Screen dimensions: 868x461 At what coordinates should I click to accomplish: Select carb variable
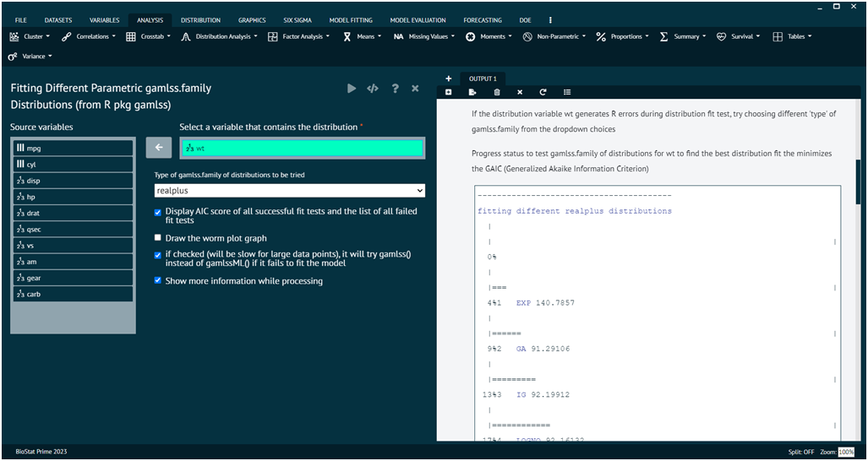73,294
